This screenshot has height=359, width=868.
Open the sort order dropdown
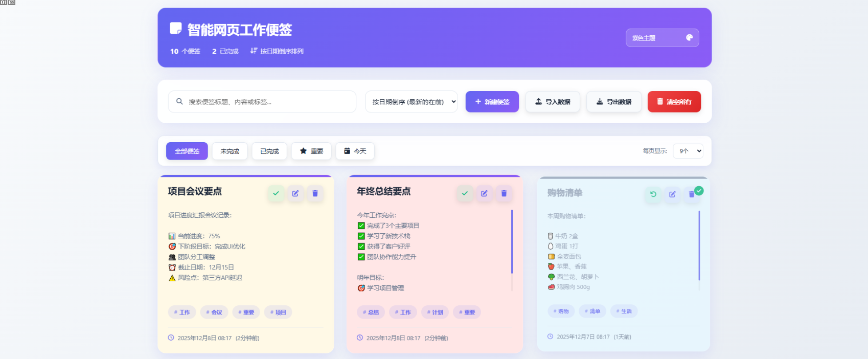(412, 102)
